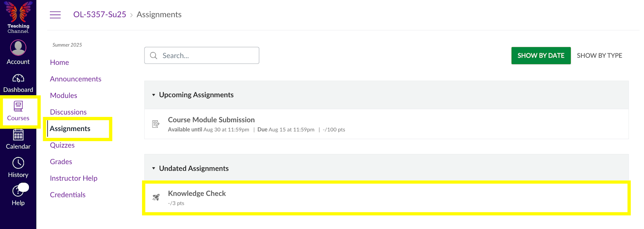
Task: Open the Calendar icon in sidebar
Action: click(18, 135)
